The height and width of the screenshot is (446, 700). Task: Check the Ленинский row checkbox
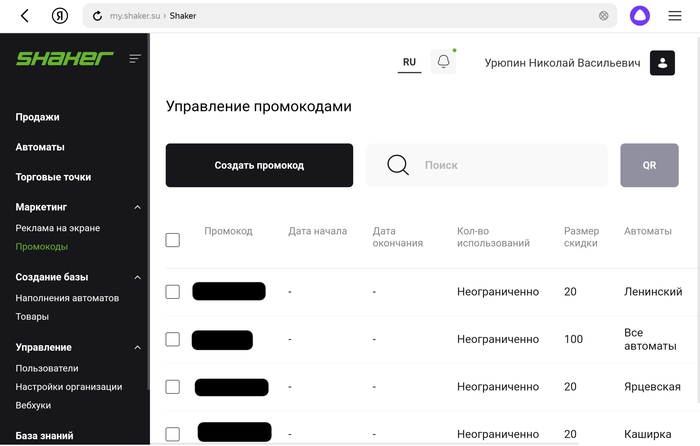pyautogui.click(x=173, y=292)
